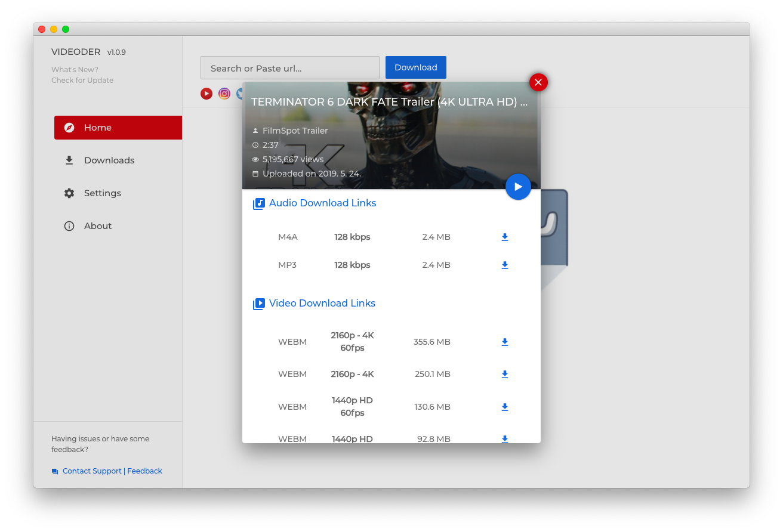Click the views eye icon

point(255,159)
